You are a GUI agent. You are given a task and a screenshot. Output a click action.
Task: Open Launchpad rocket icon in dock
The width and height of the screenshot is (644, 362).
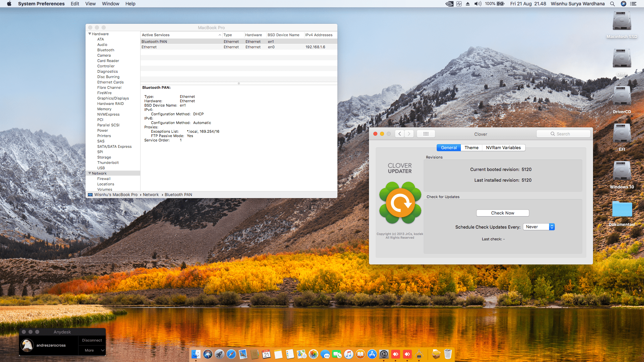[219, 354]
